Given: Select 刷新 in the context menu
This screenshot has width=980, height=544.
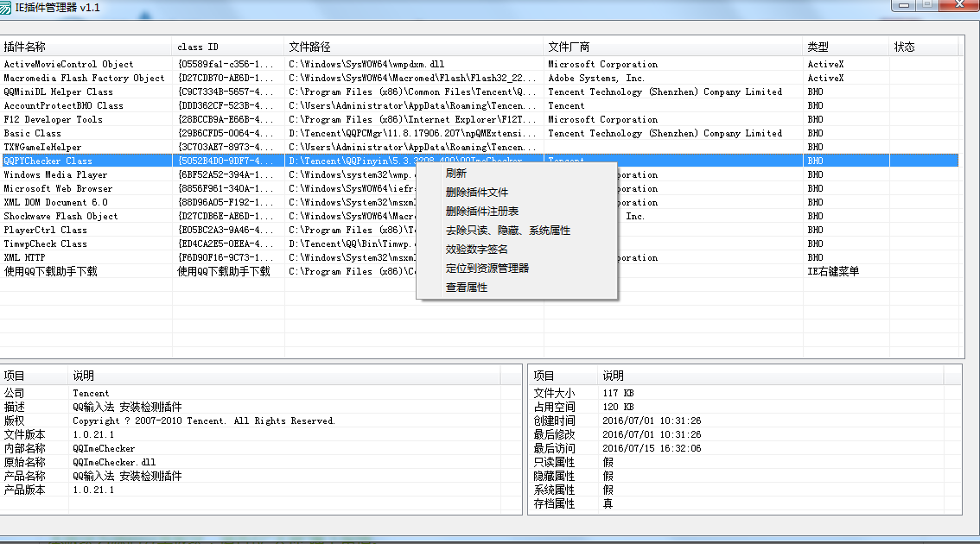Looking at the screenshot, I should pyautogui.click(x=455, y=174).
